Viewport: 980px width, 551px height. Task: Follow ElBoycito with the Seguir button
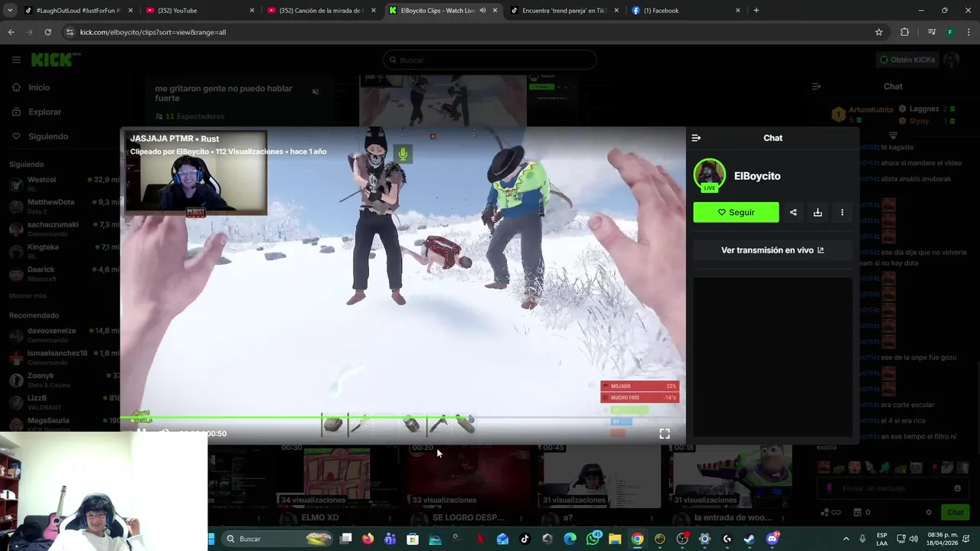736,212
